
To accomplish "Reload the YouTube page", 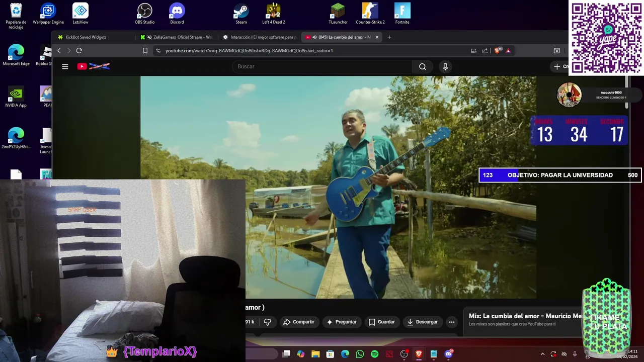I will click(x=79, y=51).
